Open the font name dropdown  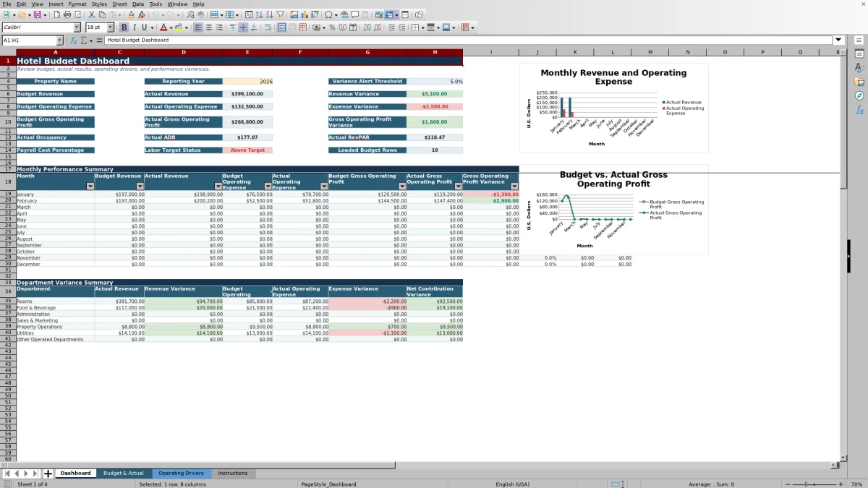[77, 27]
